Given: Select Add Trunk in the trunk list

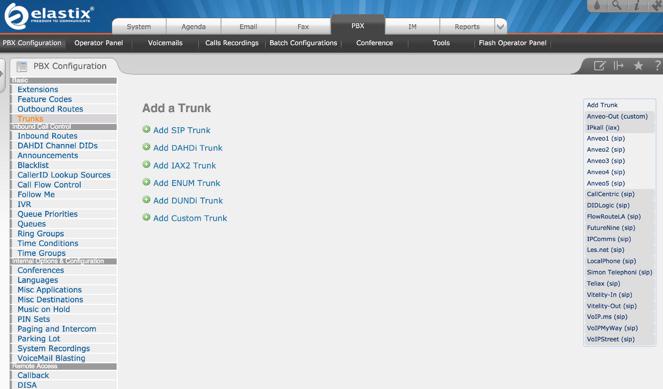Looking at the screenshot, I should point(602,105).
